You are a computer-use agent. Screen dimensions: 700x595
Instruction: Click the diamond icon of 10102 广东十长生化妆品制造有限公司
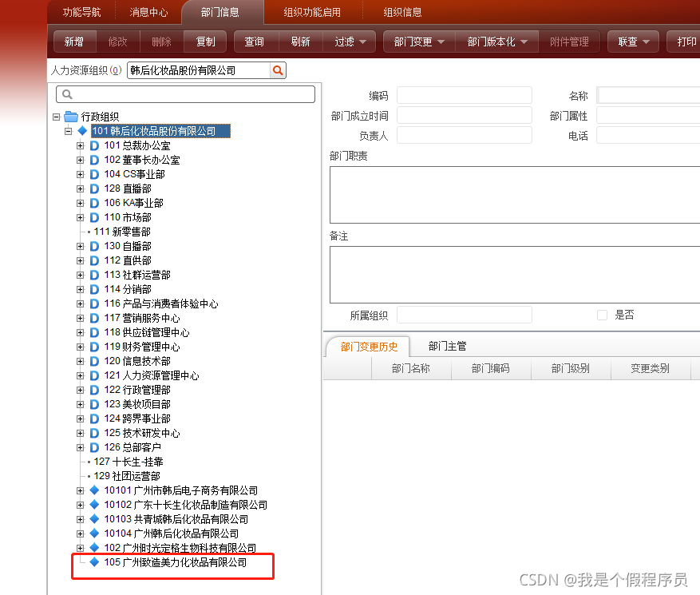point(94,504)
